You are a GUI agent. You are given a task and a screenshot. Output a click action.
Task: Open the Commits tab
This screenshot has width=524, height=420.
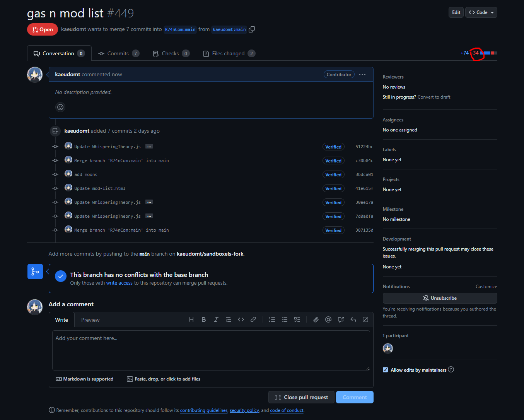pos(119,53)
